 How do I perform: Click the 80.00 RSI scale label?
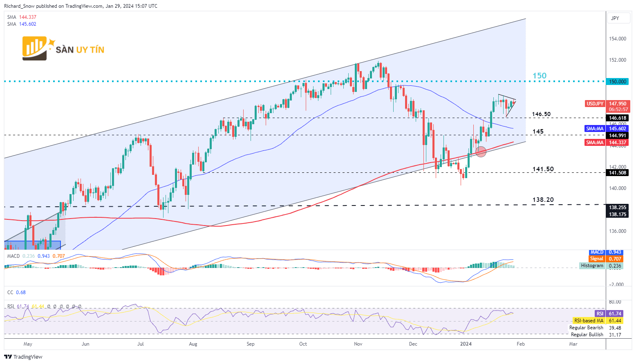(615, 302)
